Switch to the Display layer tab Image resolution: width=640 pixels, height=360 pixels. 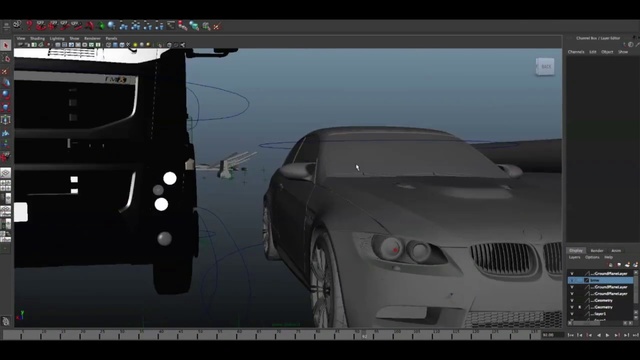click(x=576, y=250)
